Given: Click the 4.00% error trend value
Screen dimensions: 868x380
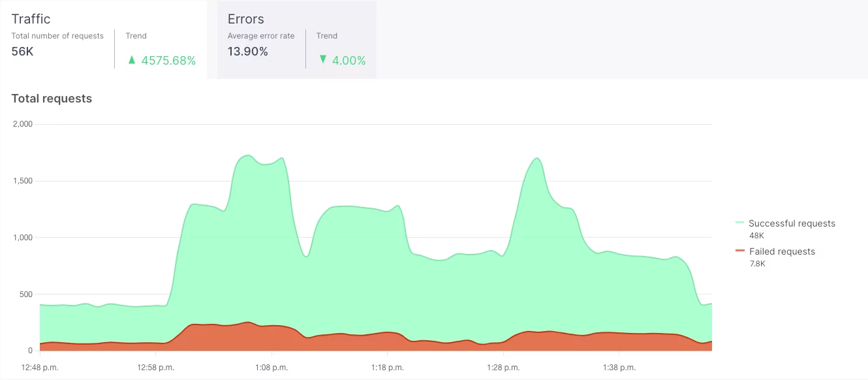Looking at the screenshot, I should (349, 61).
